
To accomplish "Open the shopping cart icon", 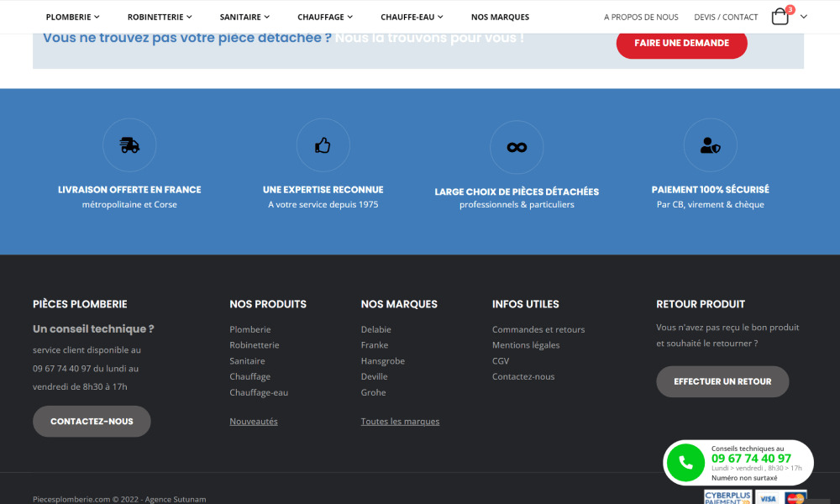I will pyautogui.click(x=780, y=17).
